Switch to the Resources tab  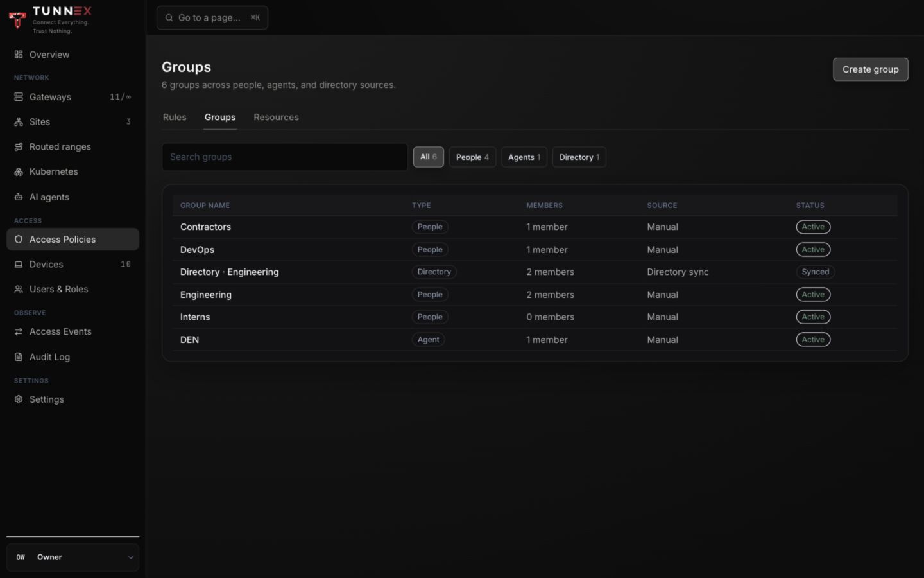tap(276, 118)
